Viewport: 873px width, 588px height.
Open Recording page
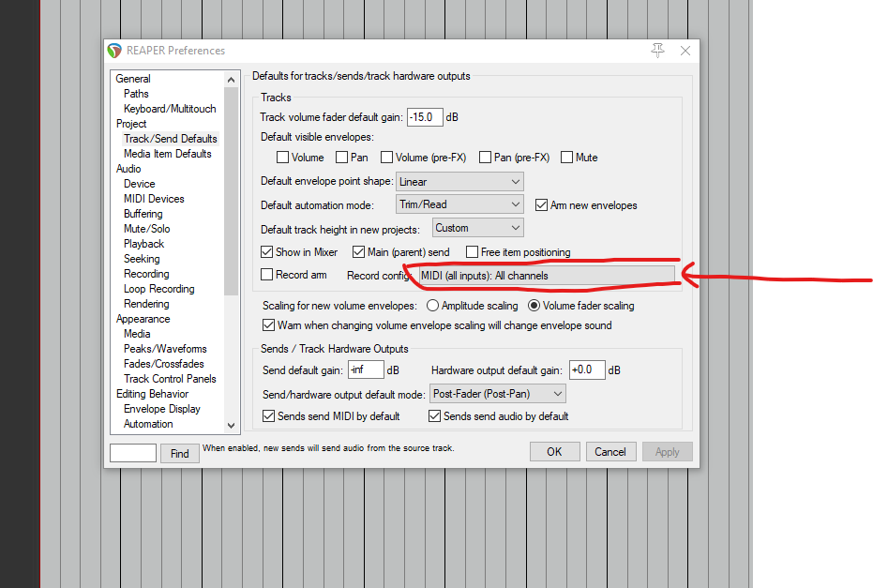click(146, 274)
